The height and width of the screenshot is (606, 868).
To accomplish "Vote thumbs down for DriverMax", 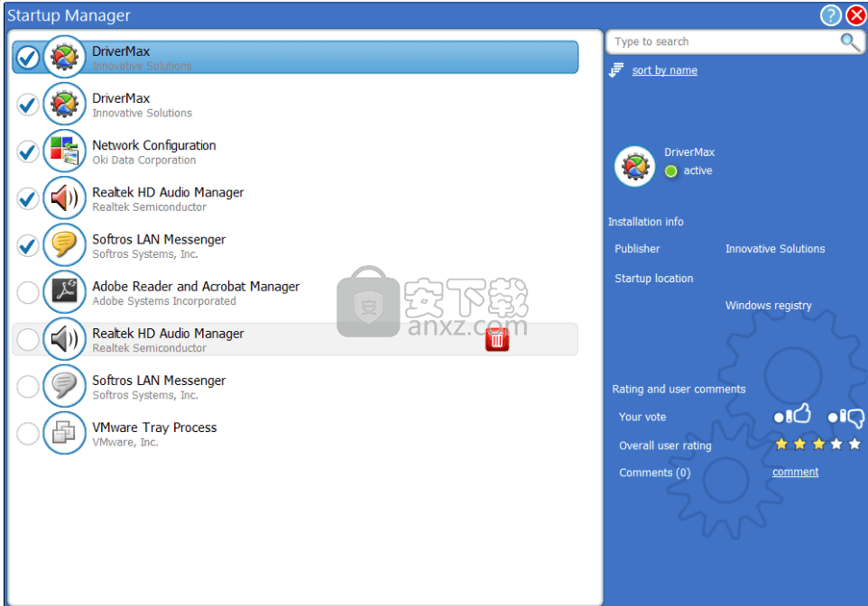I will click(x=845, y=418).
